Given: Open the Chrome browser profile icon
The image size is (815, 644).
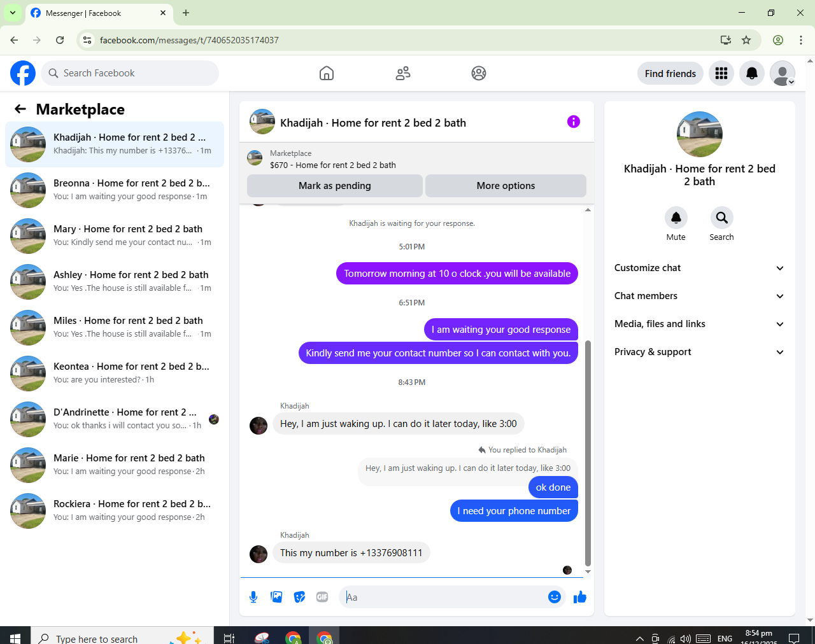Looking at the screenshot, I should (778, 40).
